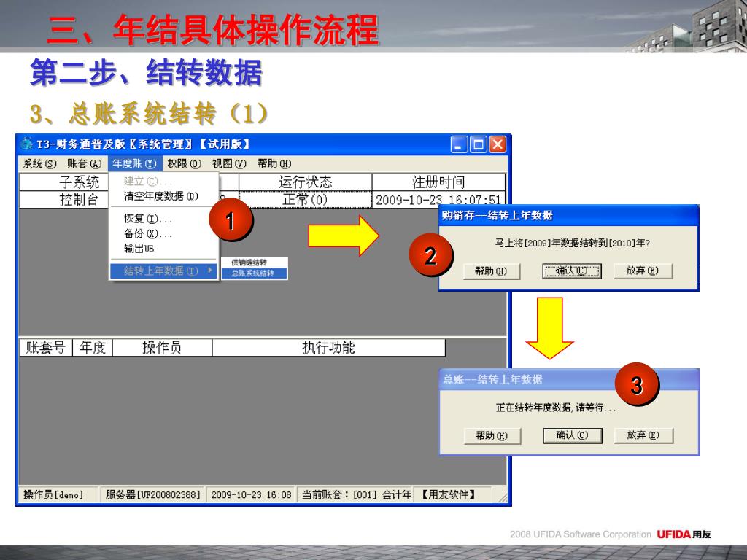Open the 视图(V) menu
Image resolution: width=747 pixels, height=560 pixels.
[x=229, y=164]
